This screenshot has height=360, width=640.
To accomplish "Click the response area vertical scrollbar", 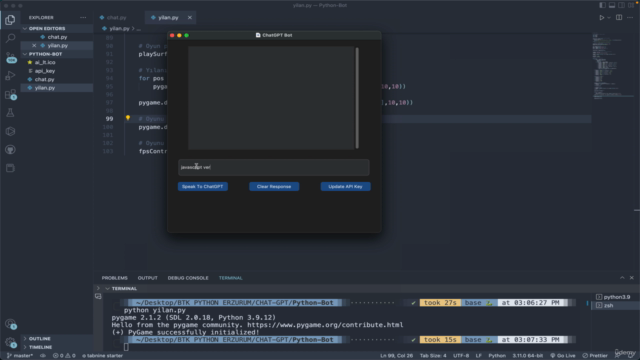I will (357, 98).
